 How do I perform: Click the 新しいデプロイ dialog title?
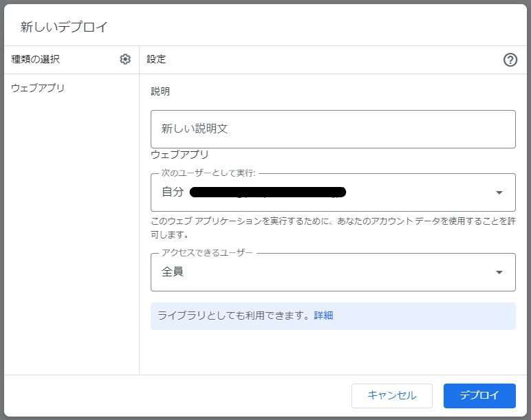coord(64,27)
